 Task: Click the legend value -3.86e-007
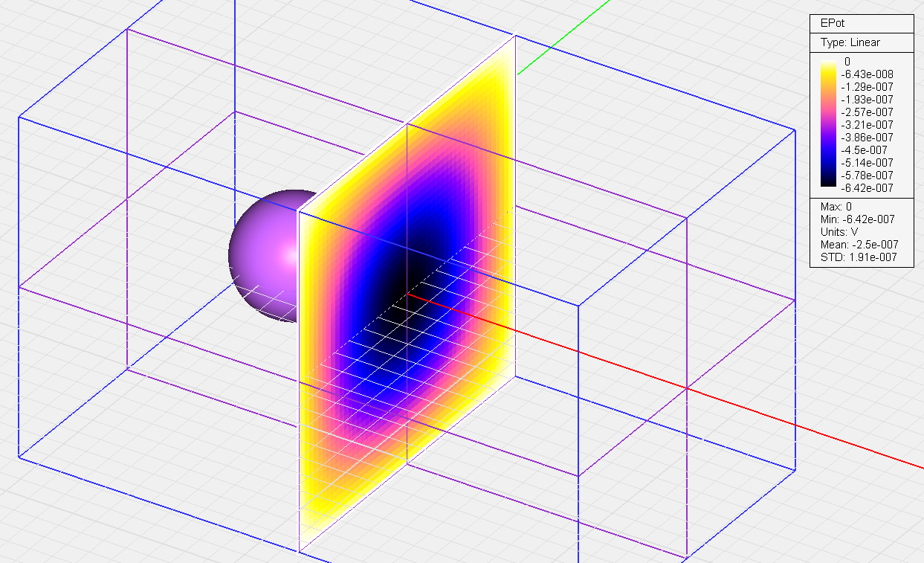click(x=867, y=137)
